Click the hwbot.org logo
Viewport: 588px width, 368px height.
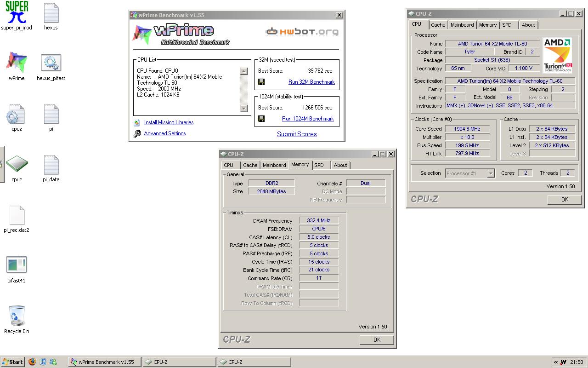(302, 32)
